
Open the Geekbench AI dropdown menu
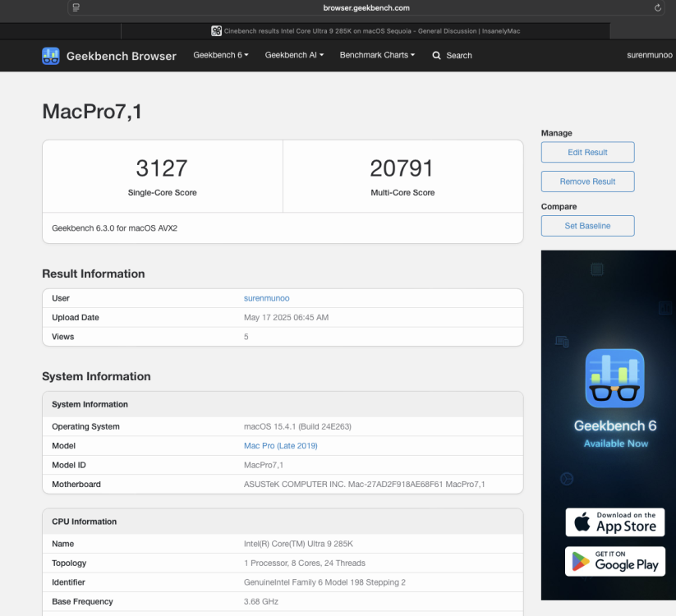(x=294, y=55)
